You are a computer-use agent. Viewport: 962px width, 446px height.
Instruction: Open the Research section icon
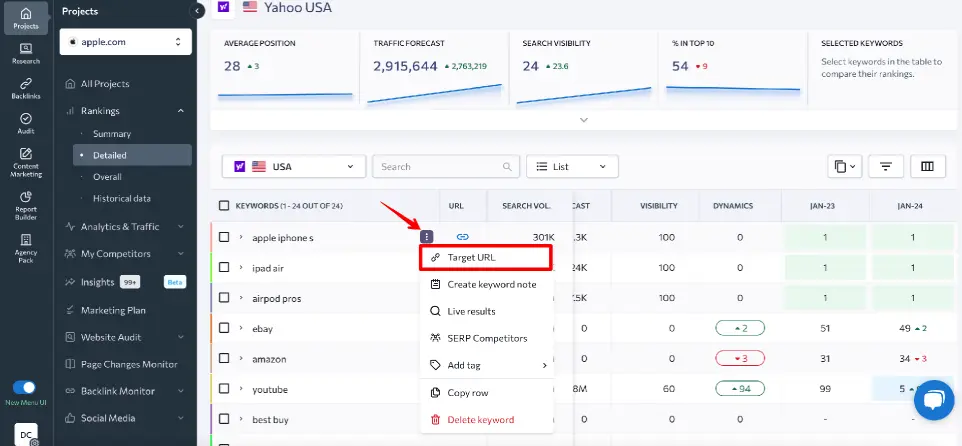26,53
